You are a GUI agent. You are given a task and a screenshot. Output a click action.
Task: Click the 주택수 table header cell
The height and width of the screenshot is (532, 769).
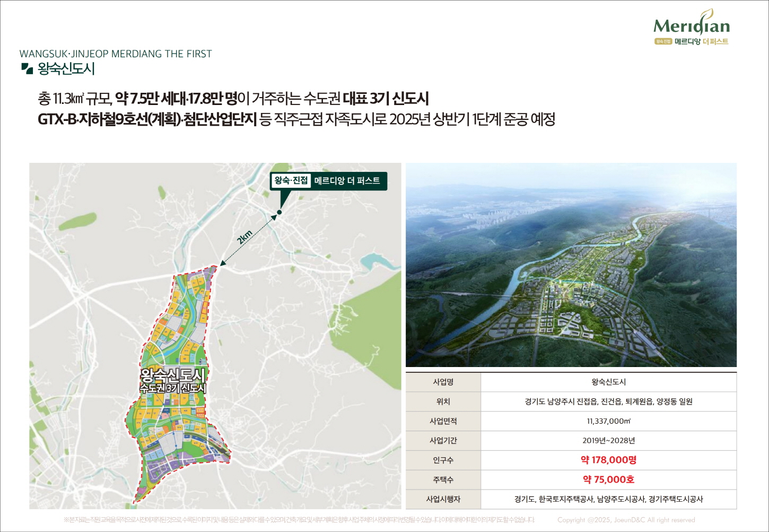443,479
